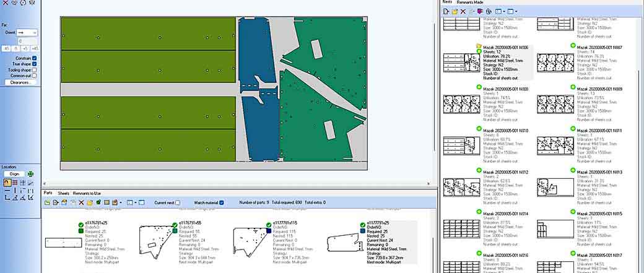This screenshot has height=273, width=644.
Task: Enable the Tooling shape checkbox
Action: pos(35,70)
